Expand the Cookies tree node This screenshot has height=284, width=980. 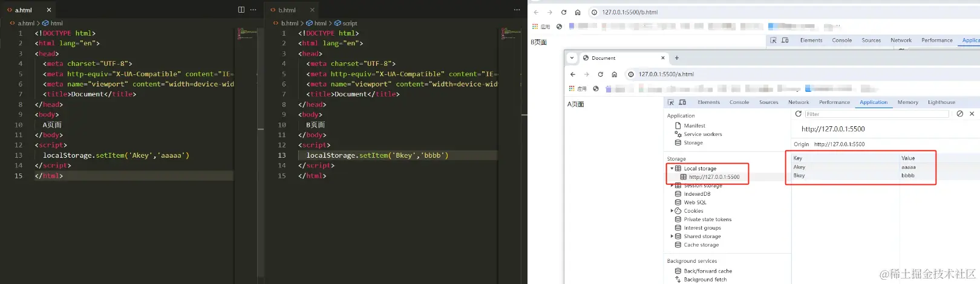coord(671,211)
